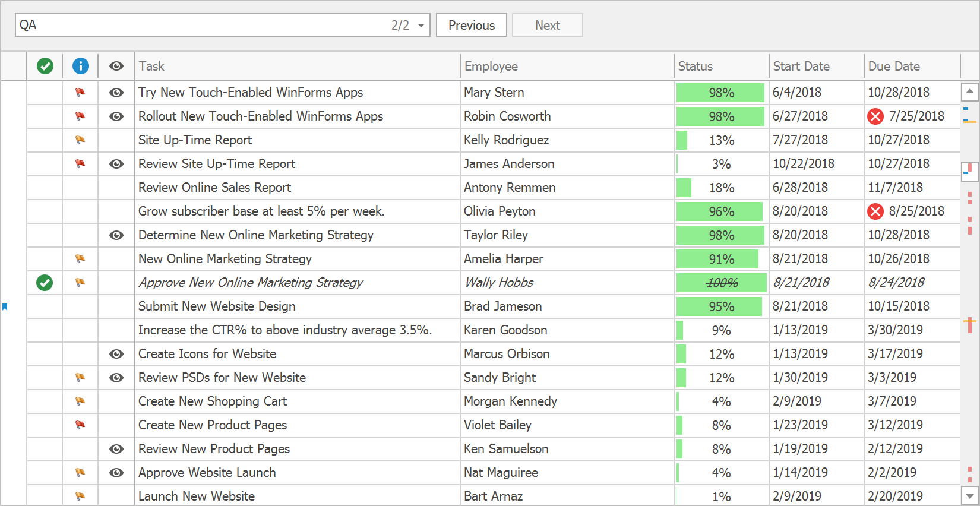Open the search box dropdown arrow
Screen dimensions: 980x506
click(421, 26)
